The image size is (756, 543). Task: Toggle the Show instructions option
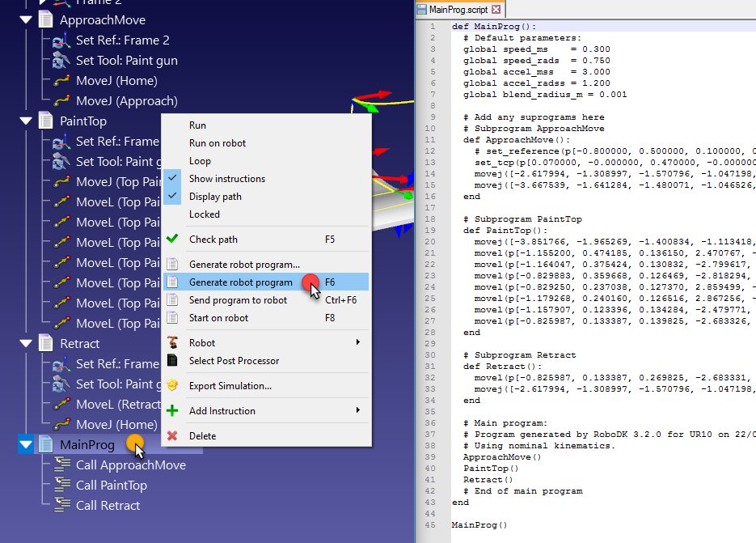pyautogui.click(x=226, y=179)
